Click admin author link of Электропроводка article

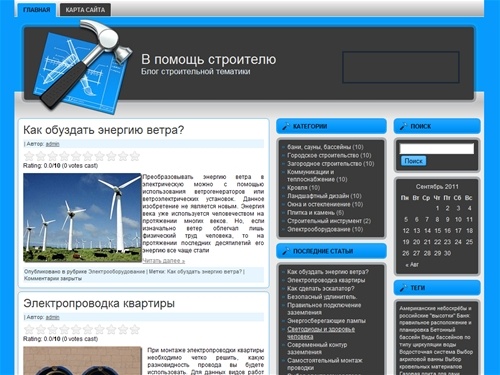point(52,317)
